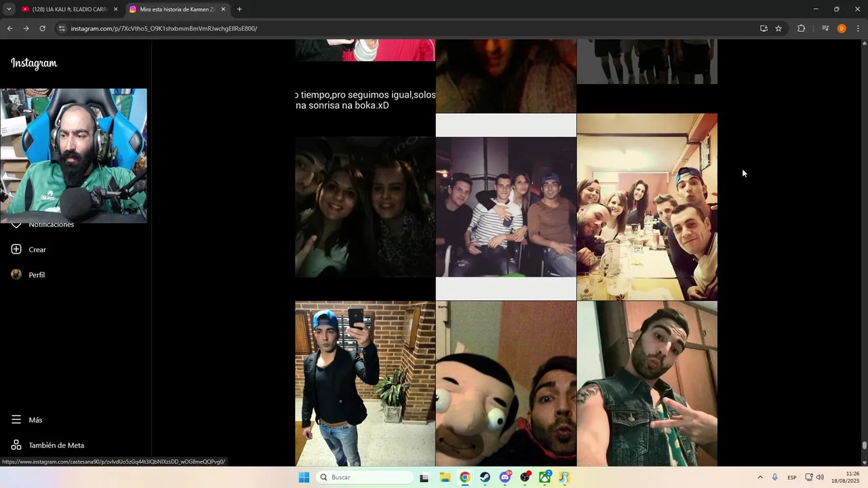
Task: Go forward in browser history
Action: click(26, 28)
